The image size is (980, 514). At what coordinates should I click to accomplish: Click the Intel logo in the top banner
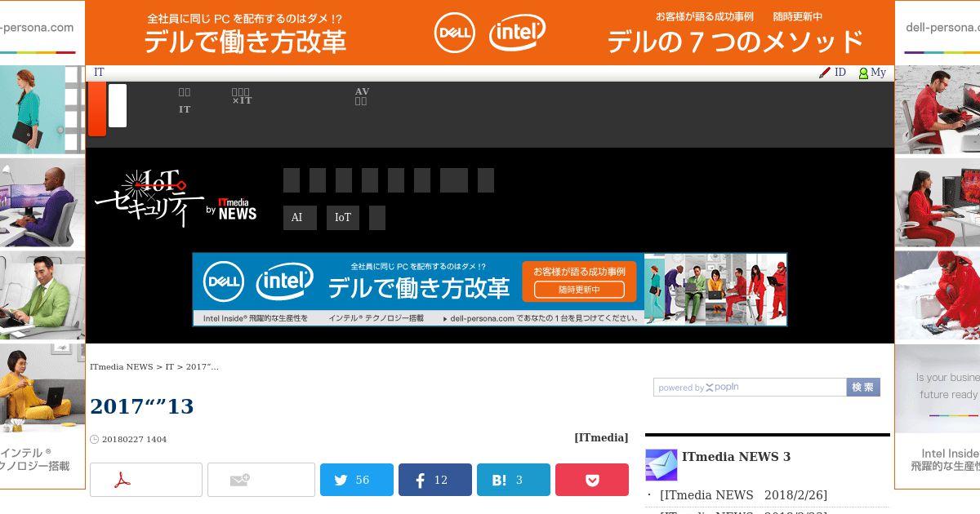pos(517,33)
